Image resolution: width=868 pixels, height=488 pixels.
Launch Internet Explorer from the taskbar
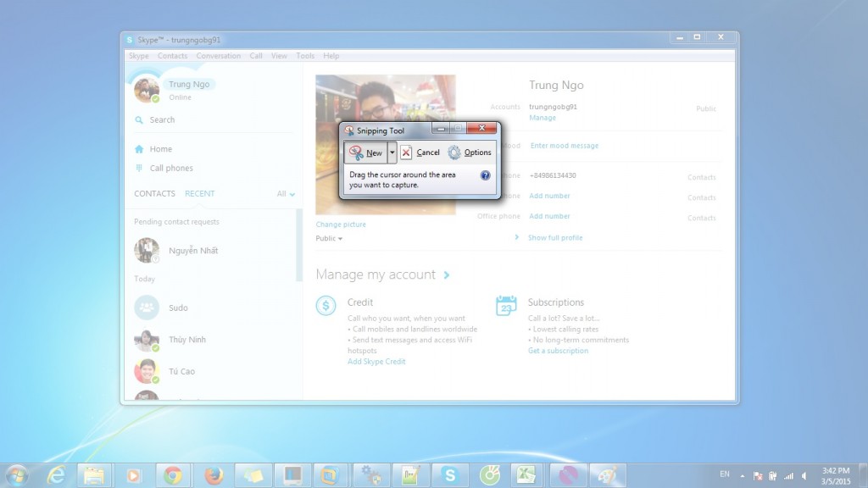tap(56, 475)
